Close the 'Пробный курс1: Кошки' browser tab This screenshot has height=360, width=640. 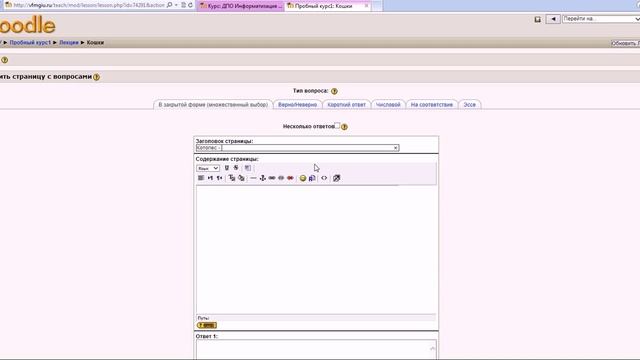tap(366, 6)
